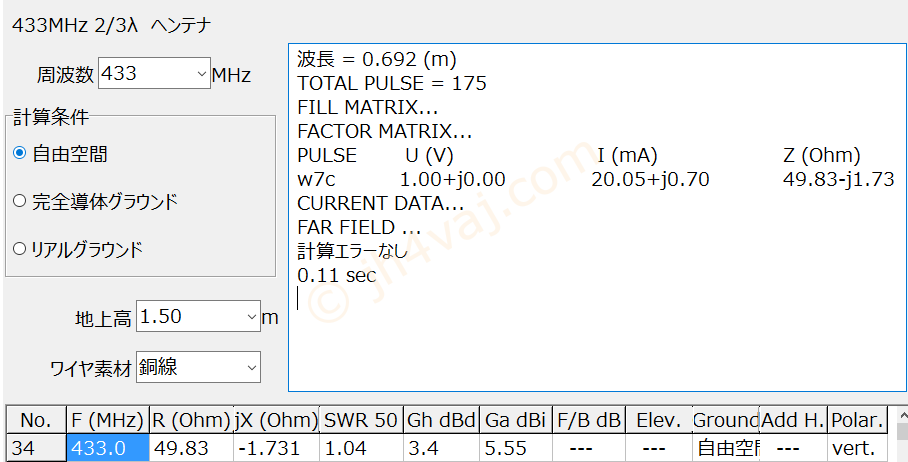Viewport: 908px width, 462px height.
Task: Select results row number 34
Action: pyautogui.click(x=36, y=449)
